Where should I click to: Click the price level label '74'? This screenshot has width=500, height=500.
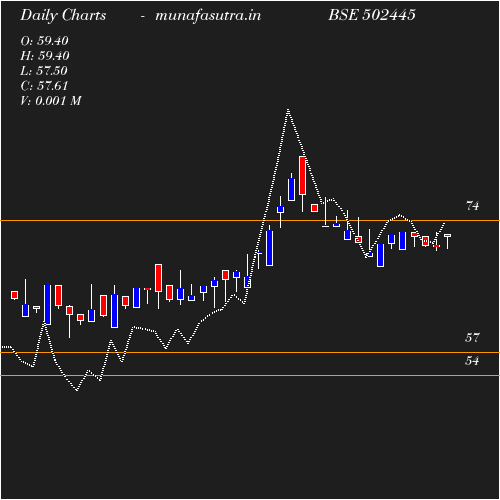pos(472,206)
